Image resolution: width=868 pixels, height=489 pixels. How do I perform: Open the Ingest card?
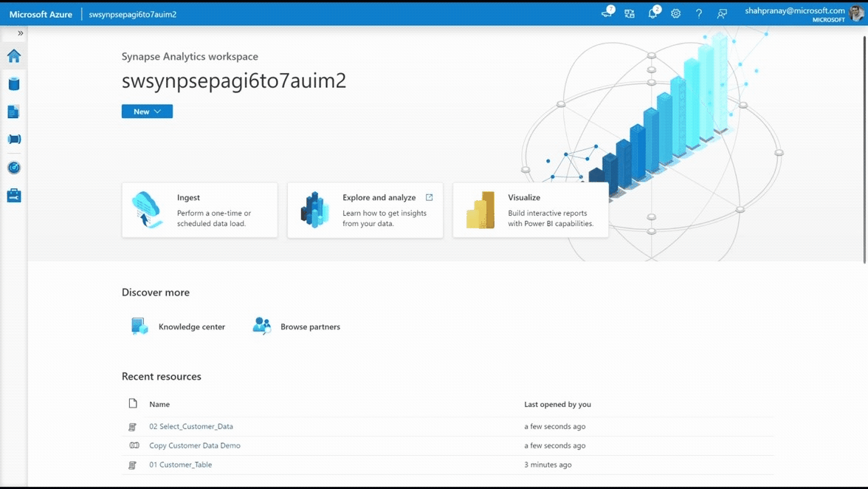tap(200, 210)
